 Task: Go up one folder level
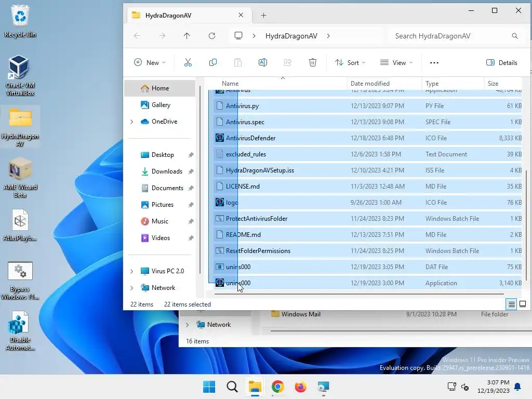click(187, 36)
